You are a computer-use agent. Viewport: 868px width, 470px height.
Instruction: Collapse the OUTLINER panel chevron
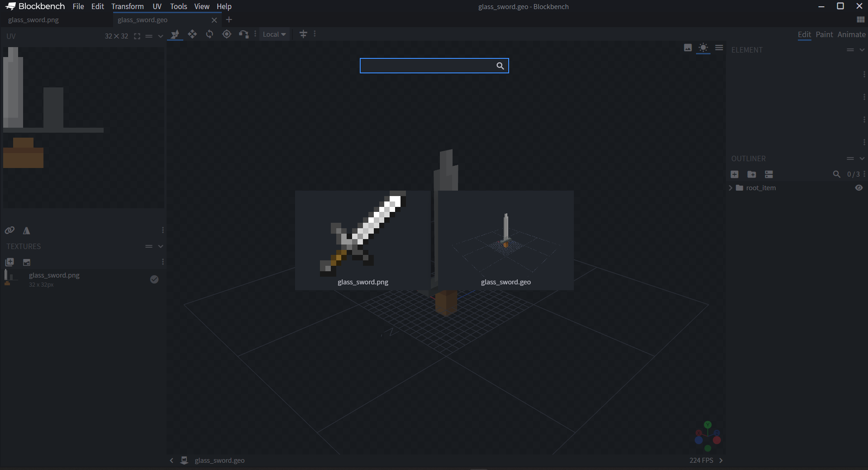862,158
